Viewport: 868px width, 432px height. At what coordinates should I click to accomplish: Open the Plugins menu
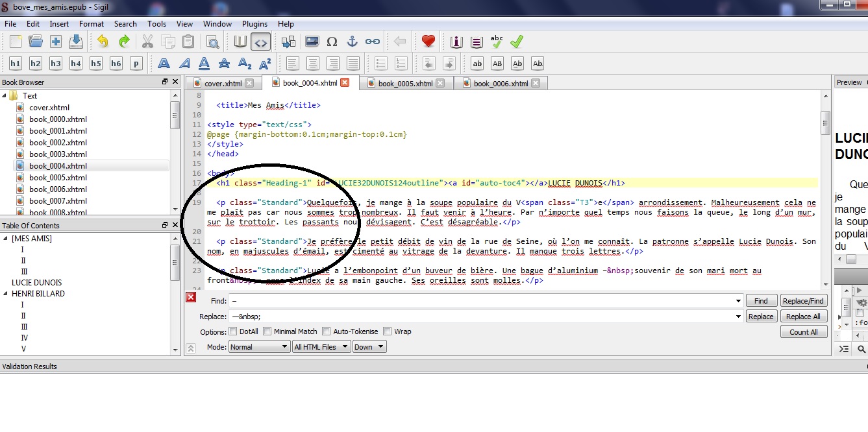[x=254, y=24]
